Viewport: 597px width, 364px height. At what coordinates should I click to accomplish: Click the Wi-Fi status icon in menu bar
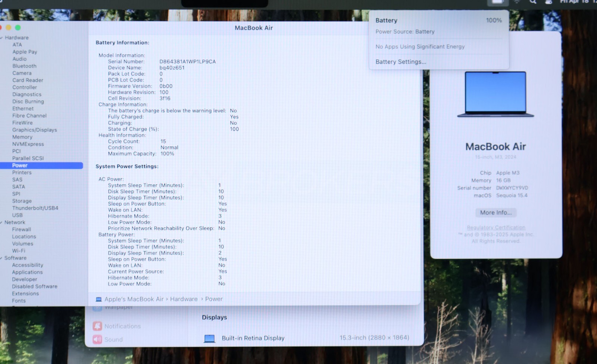[517, 2]
